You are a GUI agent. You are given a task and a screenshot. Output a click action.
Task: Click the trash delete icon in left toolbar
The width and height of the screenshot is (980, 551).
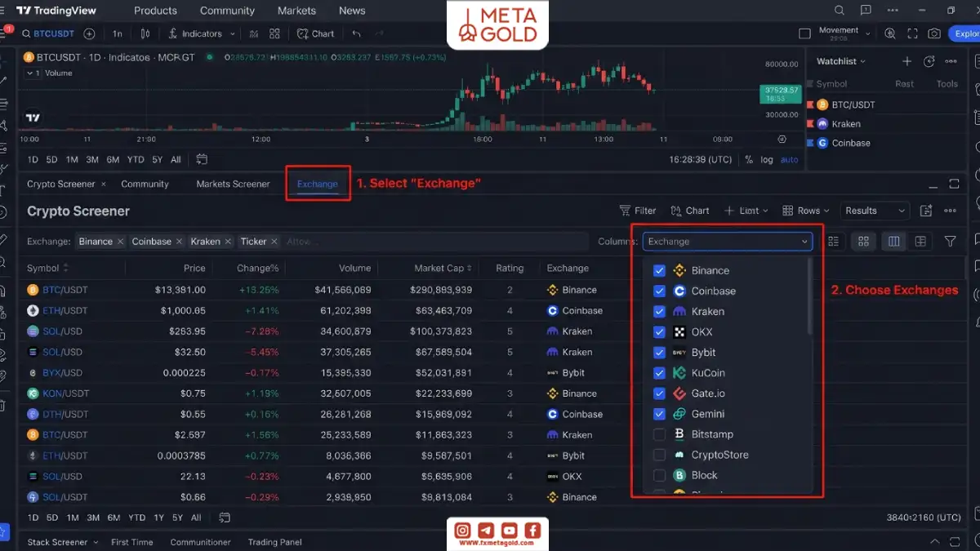[3, 405]
